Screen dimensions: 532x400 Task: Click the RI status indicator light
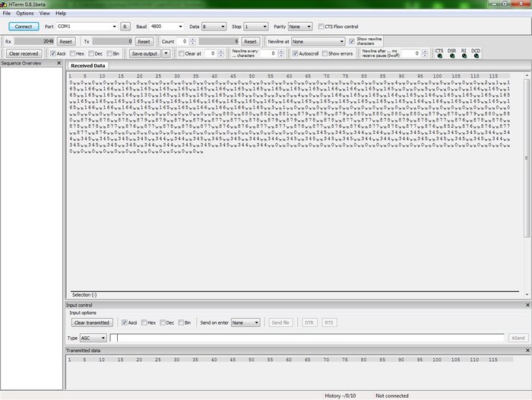point(464,56)
